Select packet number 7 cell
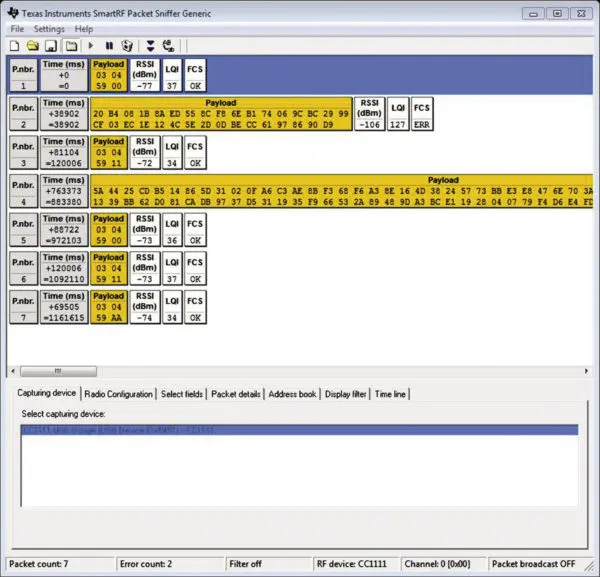This screenshot has width=600, height=577. (23, 307)
